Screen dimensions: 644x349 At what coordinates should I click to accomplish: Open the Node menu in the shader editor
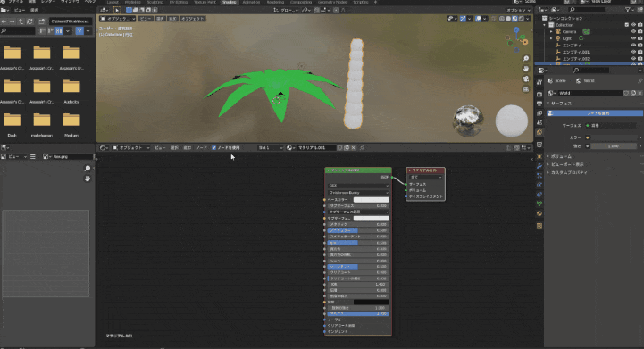tap(201, 148)
